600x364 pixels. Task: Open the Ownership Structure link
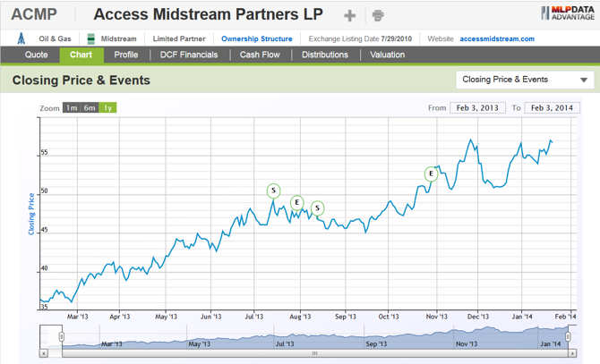point(257,38)
